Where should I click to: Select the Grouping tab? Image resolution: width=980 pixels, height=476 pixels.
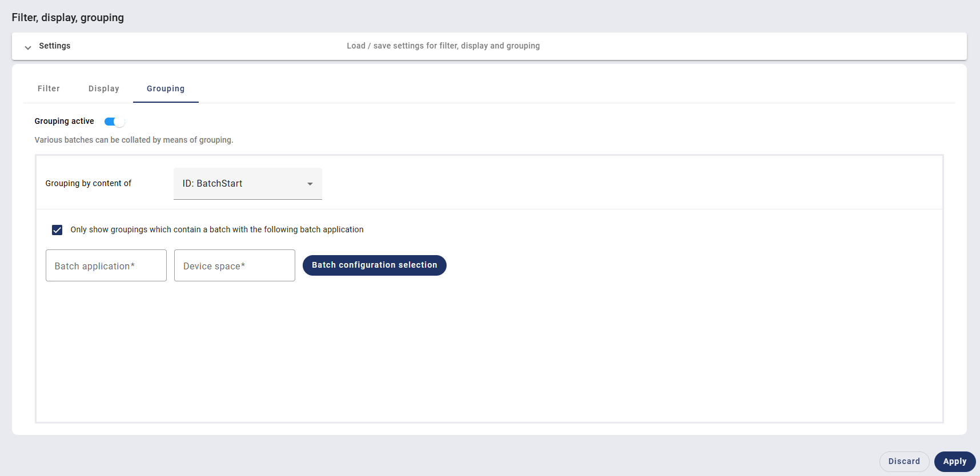coord(166,88)
